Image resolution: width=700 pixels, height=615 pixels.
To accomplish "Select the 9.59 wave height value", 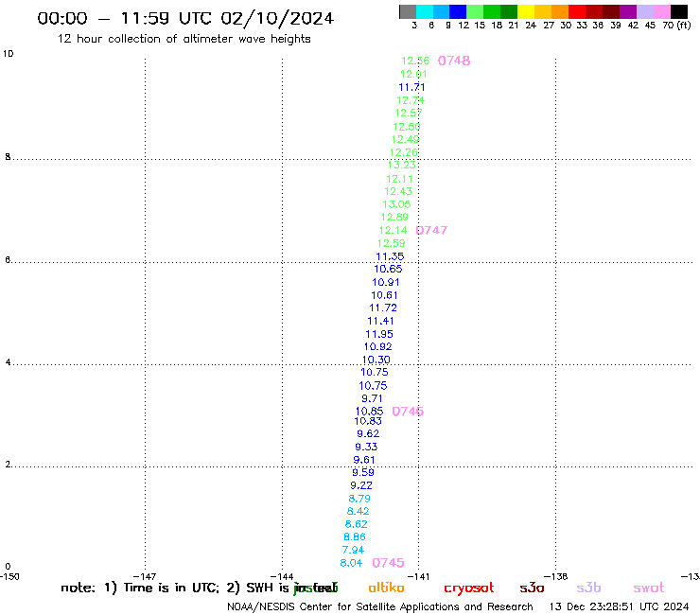I will click(363, 472).
